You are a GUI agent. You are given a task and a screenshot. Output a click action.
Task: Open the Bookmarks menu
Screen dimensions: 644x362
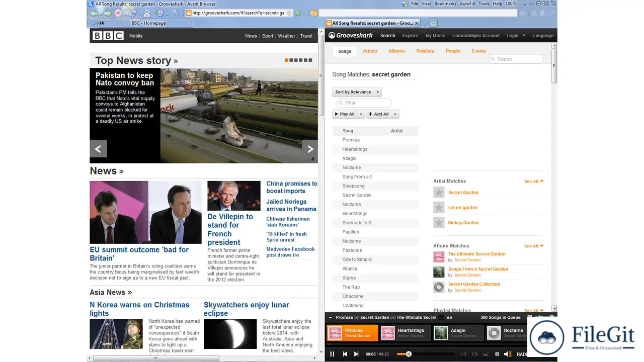445,4
